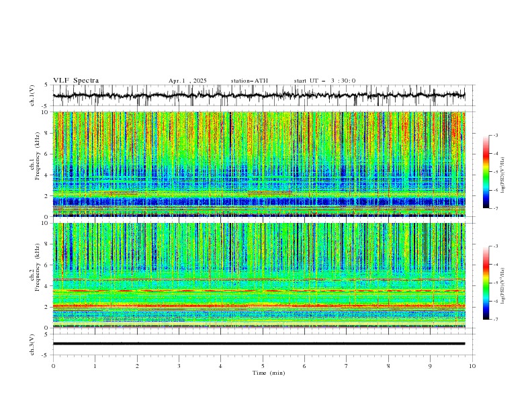The height and width of the screenshot is (411, 532).
Task: Click time axis tick label '0'
Action: click(x=53, y=366)
